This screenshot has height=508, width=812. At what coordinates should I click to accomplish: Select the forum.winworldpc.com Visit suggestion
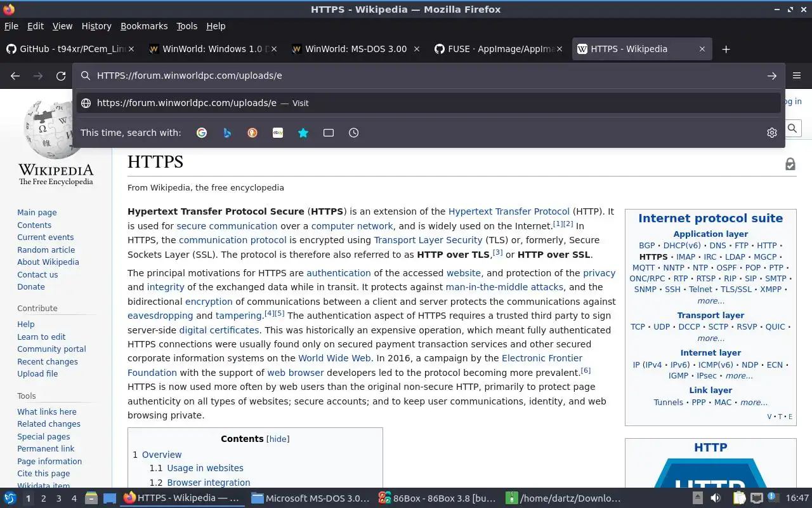(x=428, y=103)
